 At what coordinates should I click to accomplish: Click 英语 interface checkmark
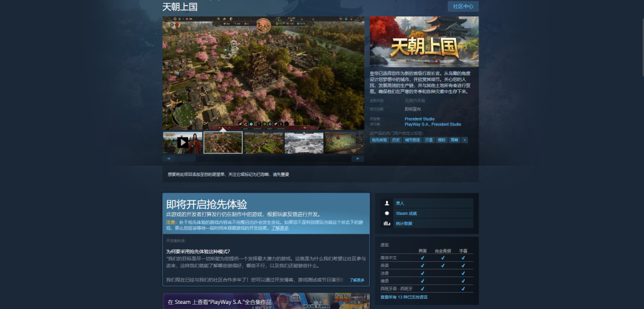[x=422, y=266]
